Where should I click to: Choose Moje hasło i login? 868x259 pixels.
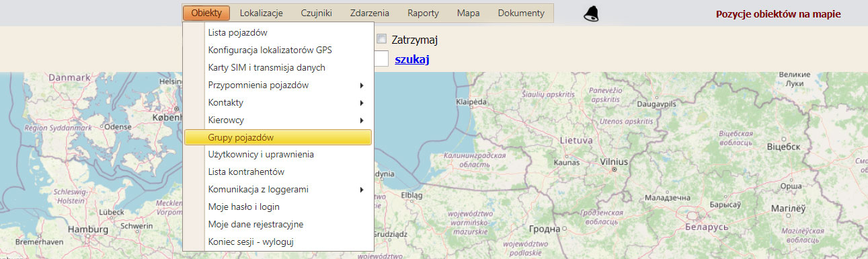pyautogui.click(x=278, y=207)
